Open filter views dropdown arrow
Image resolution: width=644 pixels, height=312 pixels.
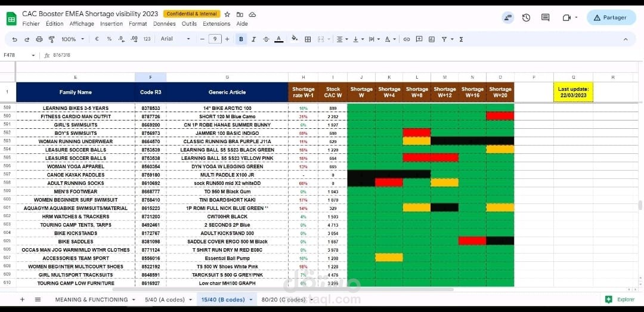click(x=452, y=39)
